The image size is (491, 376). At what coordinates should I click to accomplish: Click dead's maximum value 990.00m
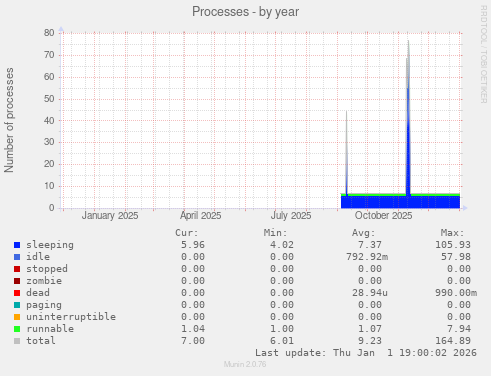click(x=456, y=293)
